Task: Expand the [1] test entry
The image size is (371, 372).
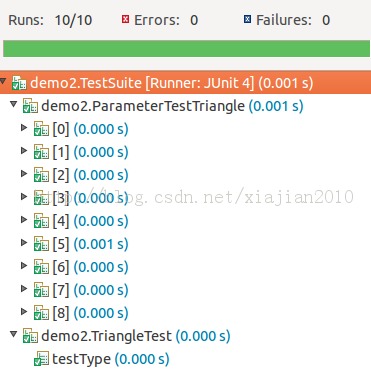Action: click(24, 151)
